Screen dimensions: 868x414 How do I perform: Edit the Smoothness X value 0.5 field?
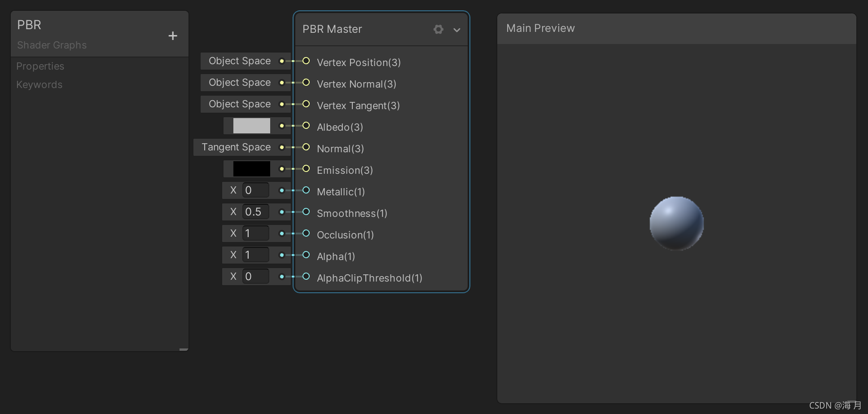pos(255,212)
